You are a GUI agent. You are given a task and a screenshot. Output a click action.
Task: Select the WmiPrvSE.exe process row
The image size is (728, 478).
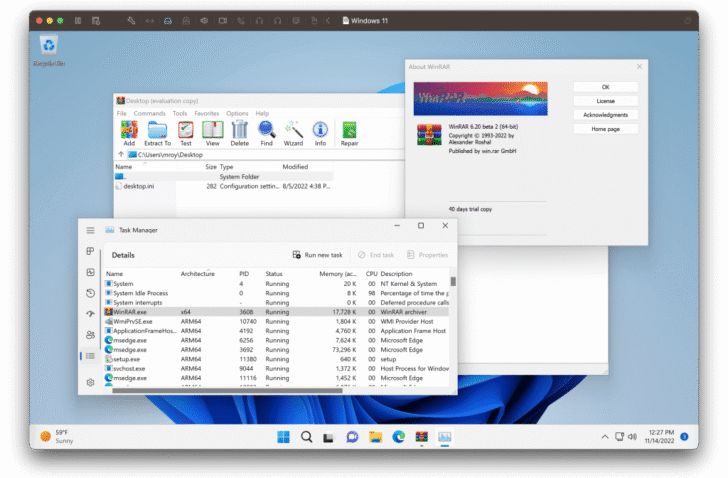277,321
